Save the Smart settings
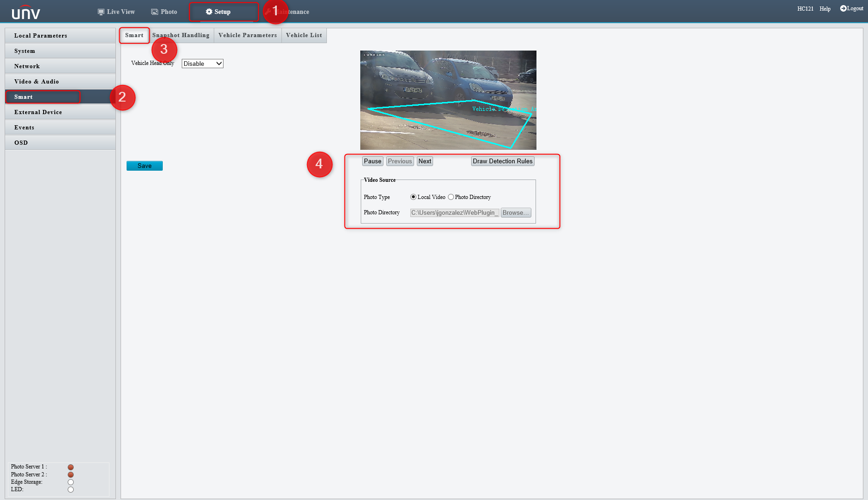Viewport: 868px width, 500px height. coord(144,166)
